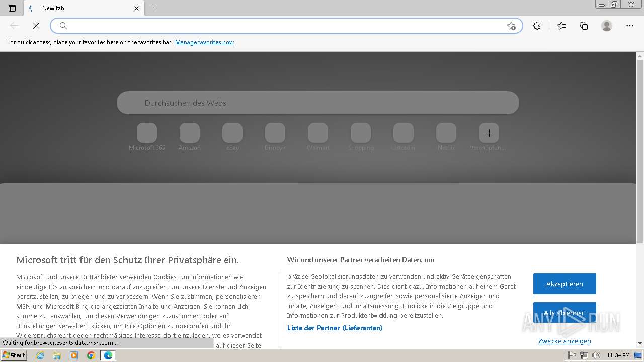Screen dimensions: 644x362
Task: Open Zwecke anzeigen link
Action: point(565,341)
